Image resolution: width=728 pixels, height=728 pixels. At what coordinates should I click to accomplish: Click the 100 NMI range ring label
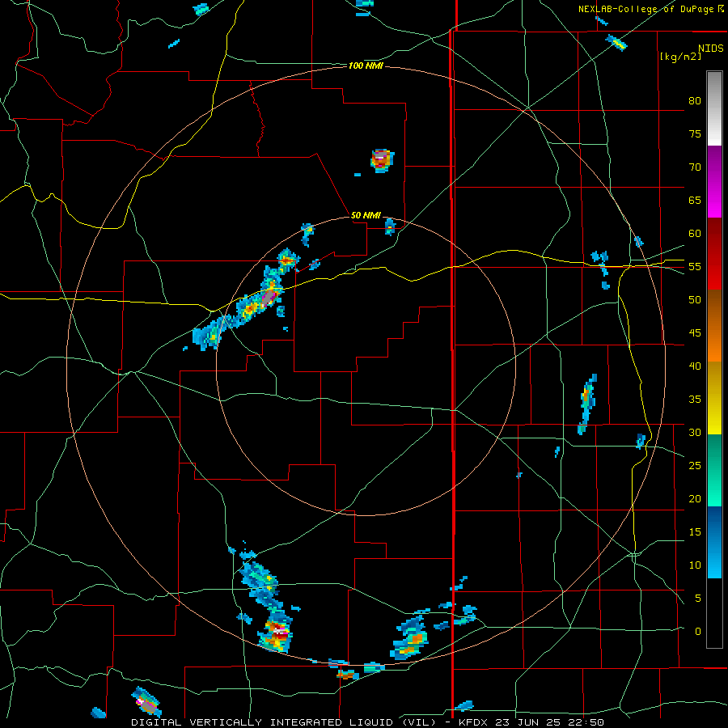coord(366,66)
